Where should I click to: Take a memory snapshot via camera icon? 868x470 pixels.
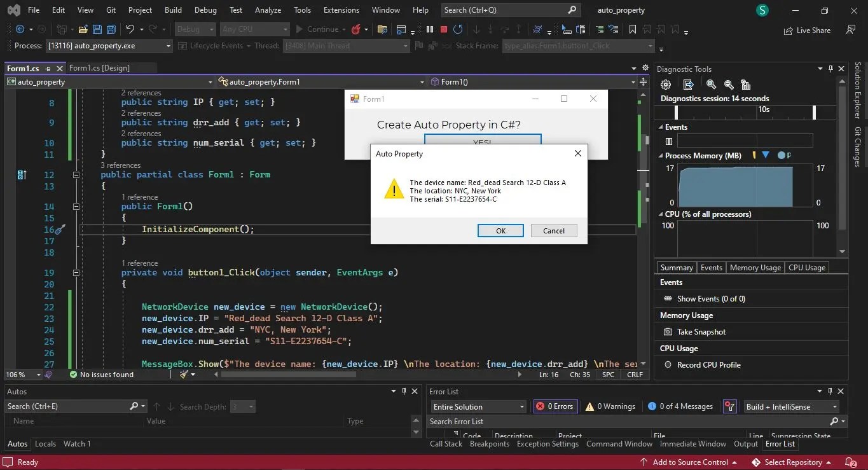[x=668, y=332]
